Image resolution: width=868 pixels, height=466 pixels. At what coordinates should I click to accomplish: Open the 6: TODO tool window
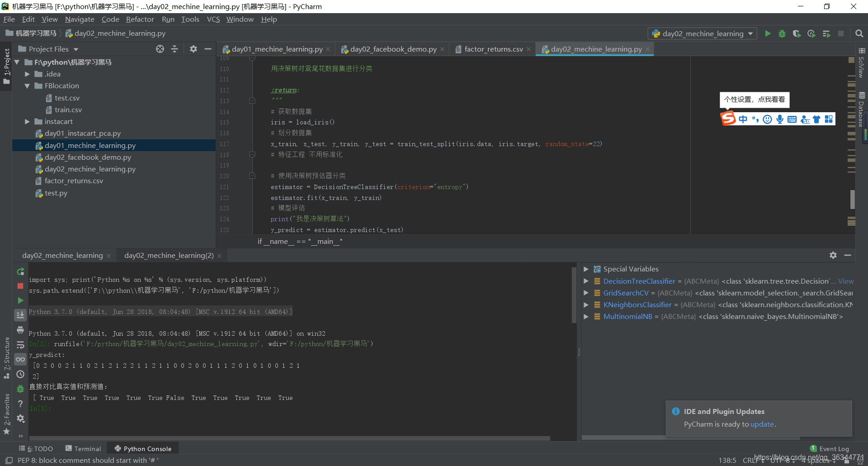pos(36,448)
